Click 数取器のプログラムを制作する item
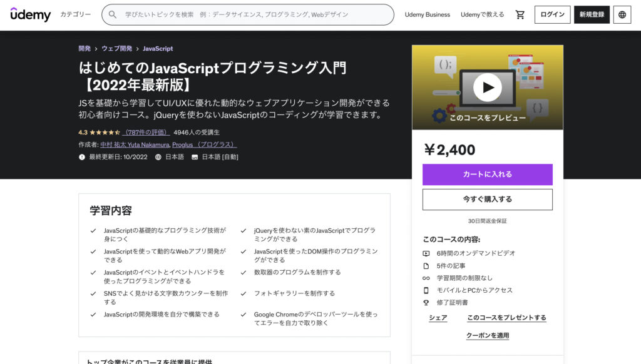 pos(297,272)
